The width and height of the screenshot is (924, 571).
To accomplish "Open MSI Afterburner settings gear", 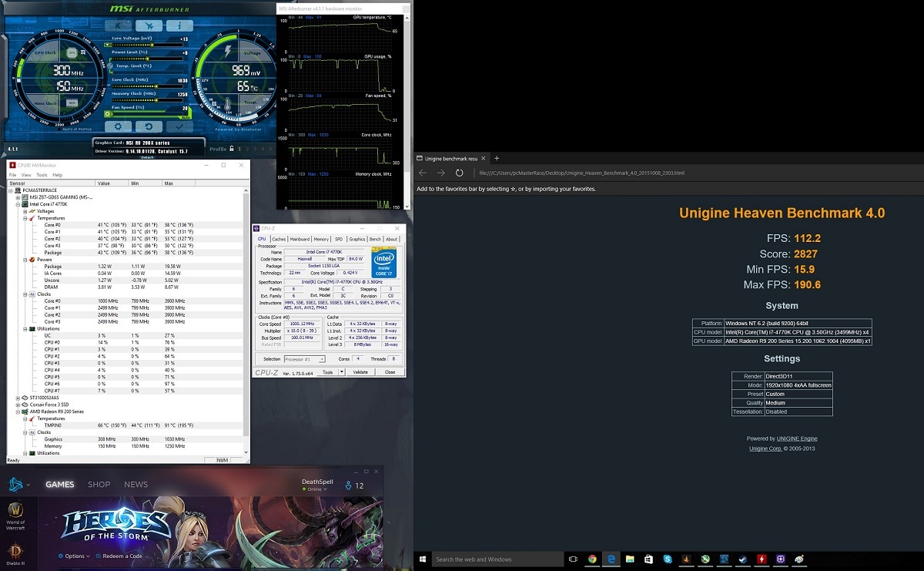I will [x=118, y=126].
